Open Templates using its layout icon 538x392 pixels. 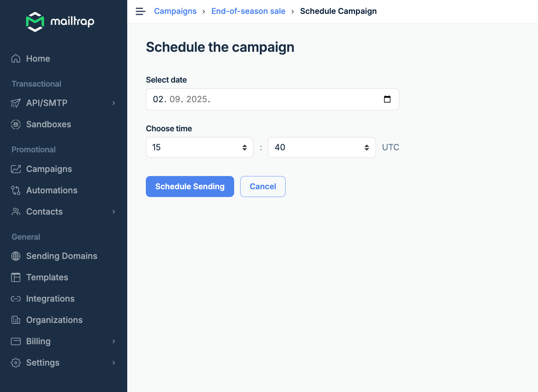16,277
